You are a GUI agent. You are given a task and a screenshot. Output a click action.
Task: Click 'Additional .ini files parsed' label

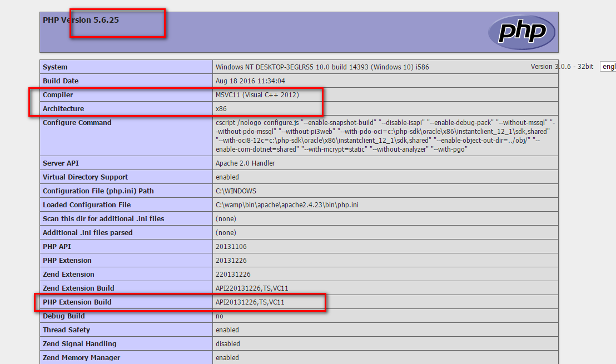[88, 232]
